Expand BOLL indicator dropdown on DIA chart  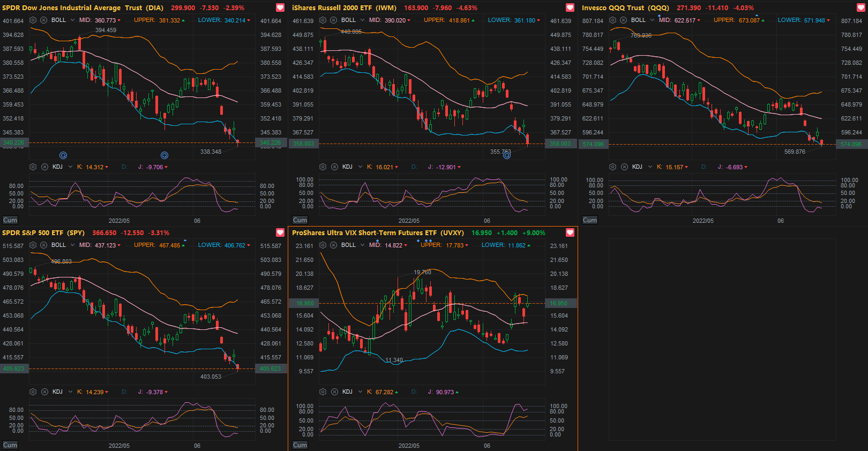coord(72,20)
